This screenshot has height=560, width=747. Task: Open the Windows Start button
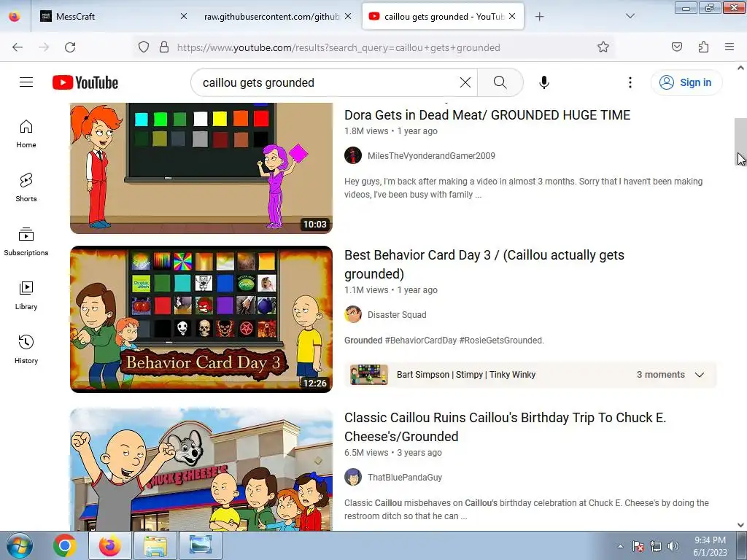(20, 545)
